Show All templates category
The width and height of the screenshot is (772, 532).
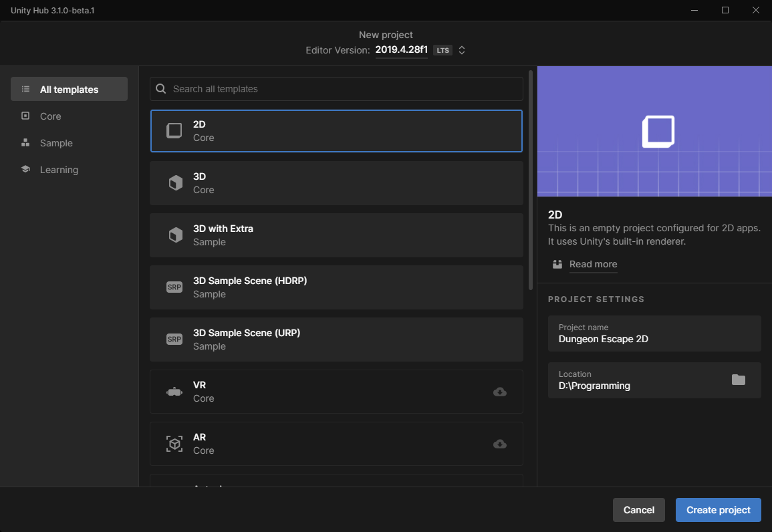tap(69, 89)
